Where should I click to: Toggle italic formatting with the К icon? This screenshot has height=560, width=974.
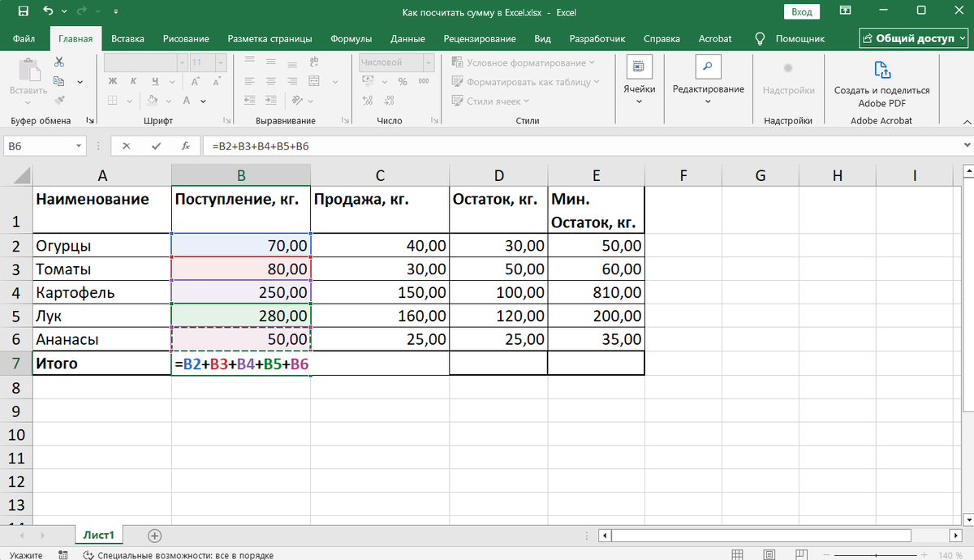coord(133,81)
